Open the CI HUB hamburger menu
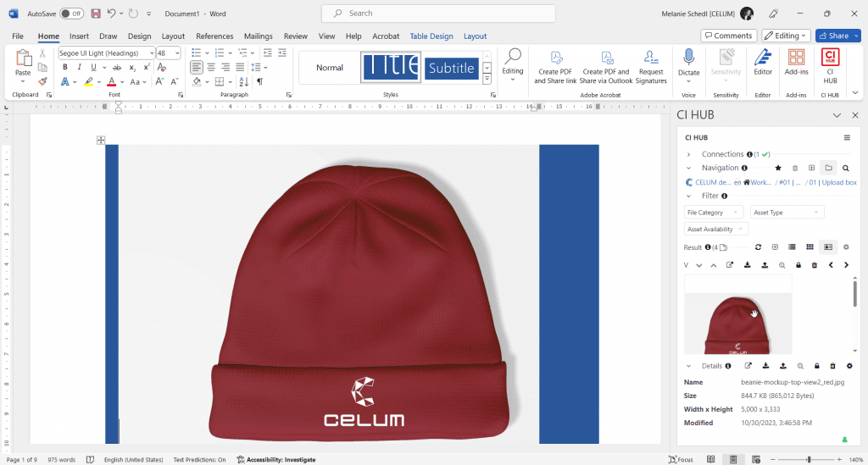 [846, 137]
